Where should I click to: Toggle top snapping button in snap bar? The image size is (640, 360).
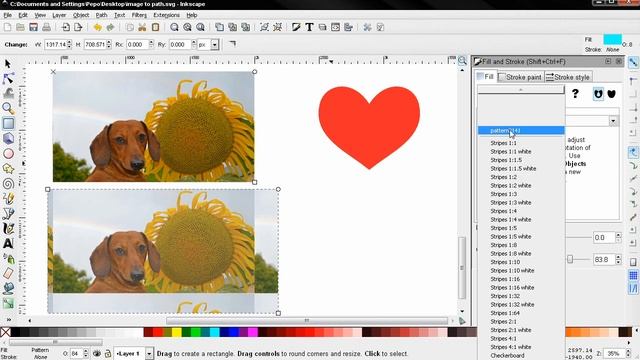click(633, 62)
